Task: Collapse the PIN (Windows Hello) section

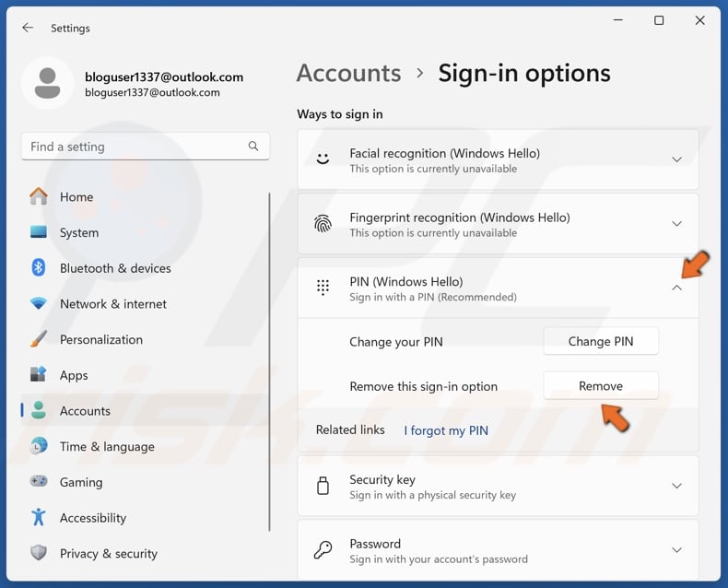Action: click(677, 288)
